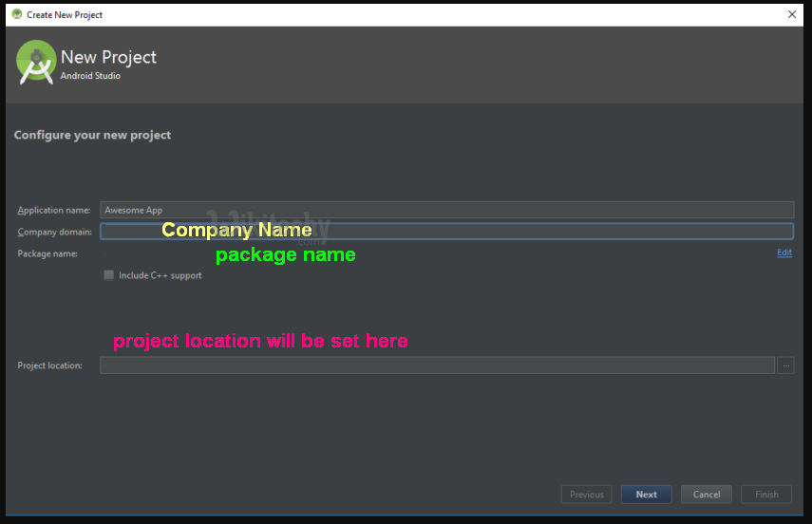Click the 'Configure your new project' heading

coord(92,135)
